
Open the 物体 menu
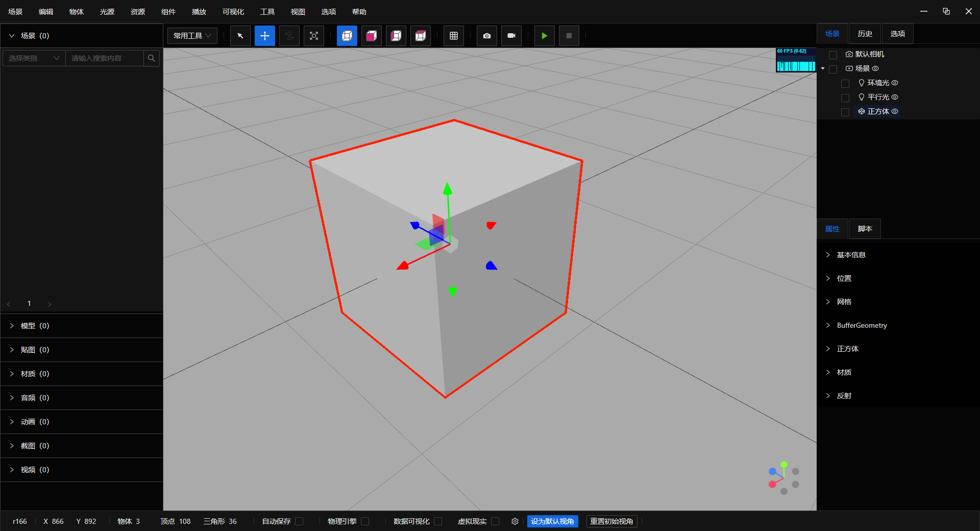[x=76, y=12]
